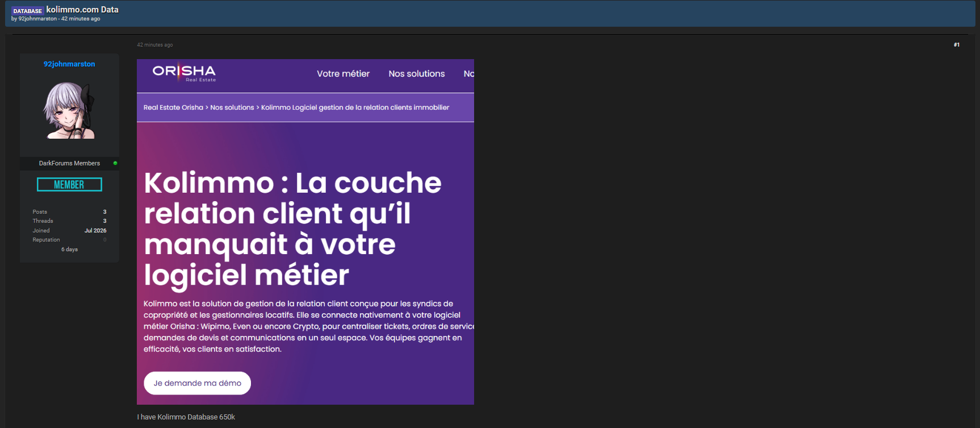Click the post timestamp '42 minutes ago'

coord(155,45)
